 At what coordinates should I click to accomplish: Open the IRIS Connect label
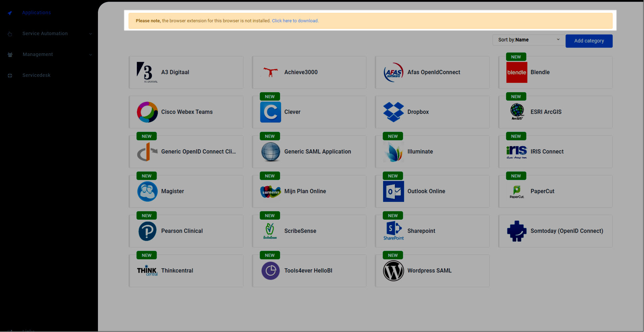pyautogui.click(x=547, y=152)
